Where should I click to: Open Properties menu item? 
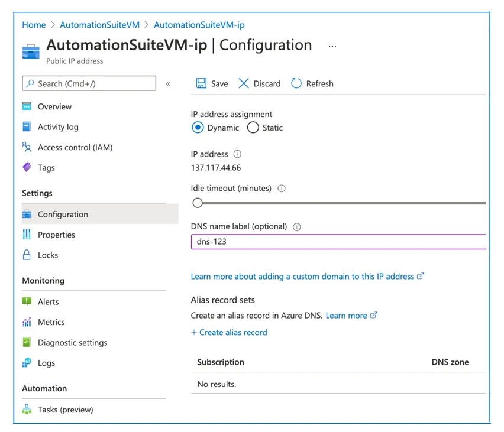[x=56, y=235]
